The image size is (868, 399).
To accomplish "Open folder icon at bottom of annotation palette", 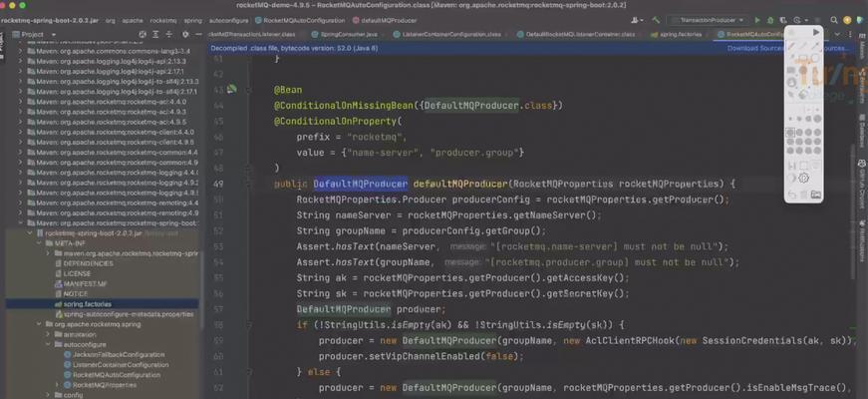I will tap(816, 195).
